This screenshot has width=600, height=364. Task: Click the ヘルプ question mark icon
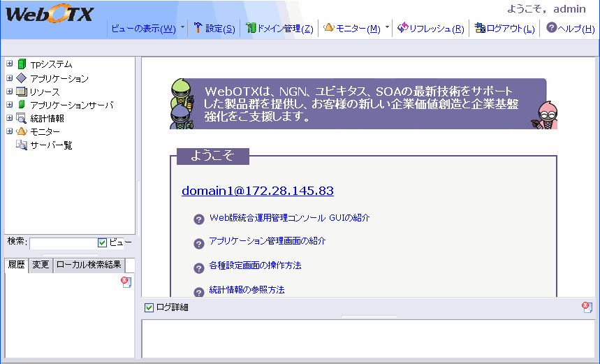pos(552,29)
